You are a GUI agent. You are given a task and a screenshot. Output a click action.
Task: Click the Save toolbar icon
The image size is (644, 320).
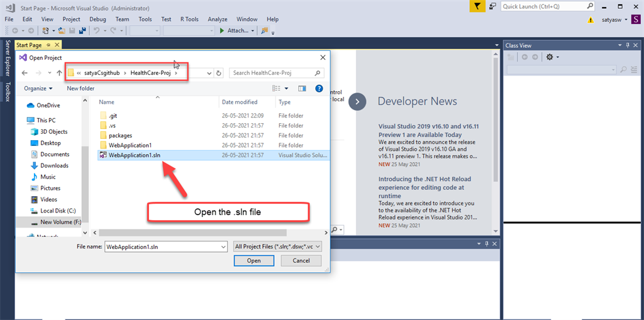(72, 30)
